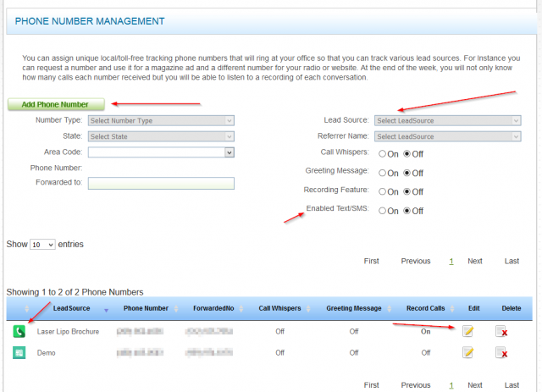Sort by Phone Number column arrows
542x392 pixels.
[x=176, y=308]
